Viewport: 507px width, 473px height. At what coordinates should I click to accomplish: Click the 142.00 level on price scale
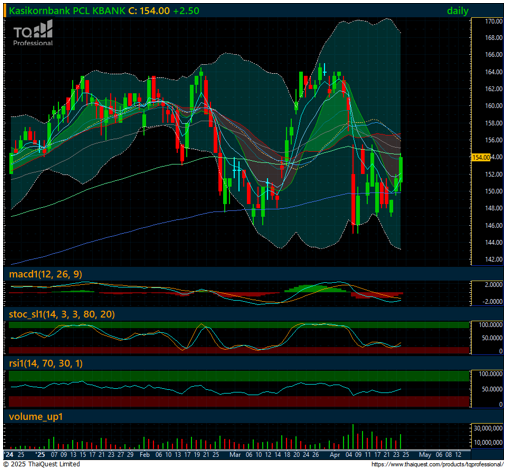click(x=494, y=259)
